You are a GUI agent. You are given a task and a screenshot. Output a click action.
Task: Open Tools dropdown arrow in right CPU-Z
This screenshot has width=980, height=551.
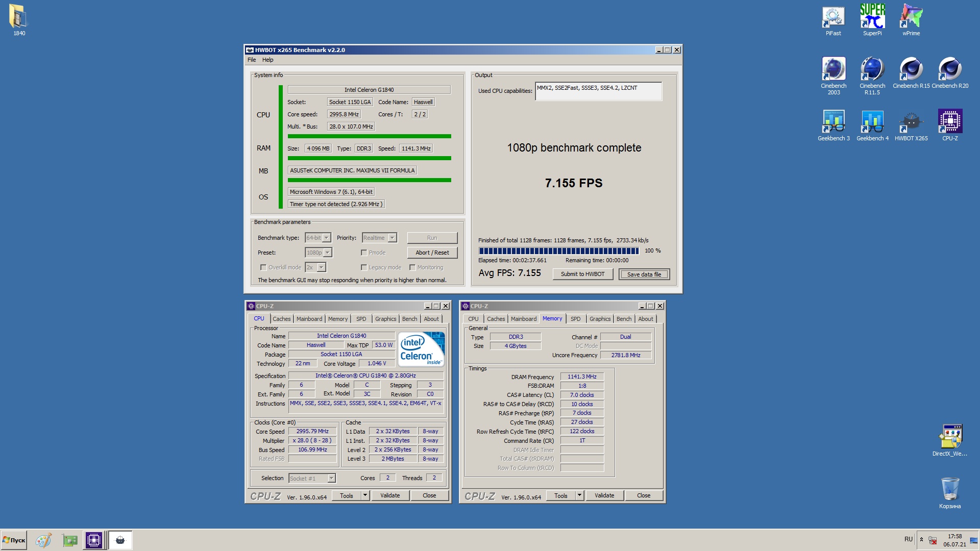click(579, 495)
